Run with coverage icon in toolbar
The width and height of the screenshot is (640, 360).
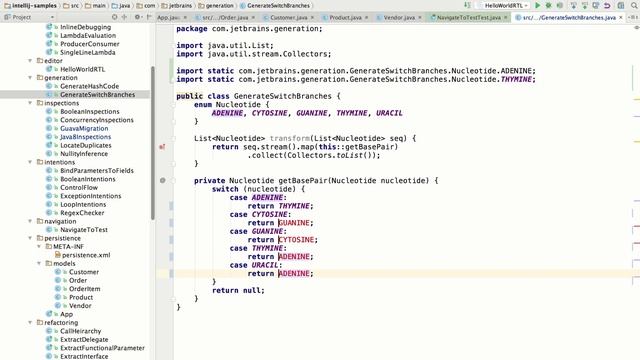560,5
